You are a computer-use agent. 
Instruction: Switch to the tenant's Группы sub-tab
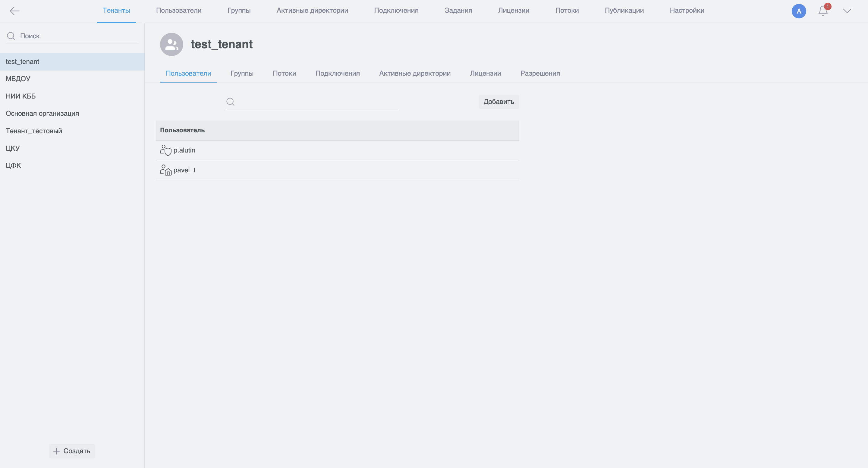point(242,74)
